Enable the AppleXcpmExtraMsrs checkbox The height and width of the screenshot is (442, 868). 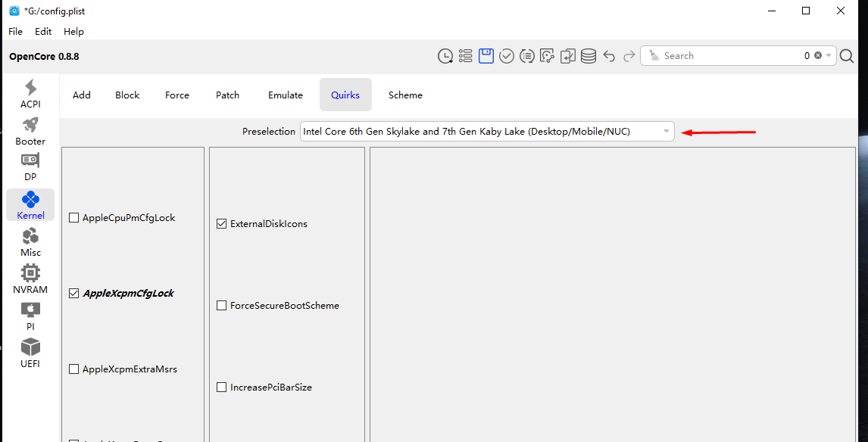pyautogui.click(x=73, y=369)
